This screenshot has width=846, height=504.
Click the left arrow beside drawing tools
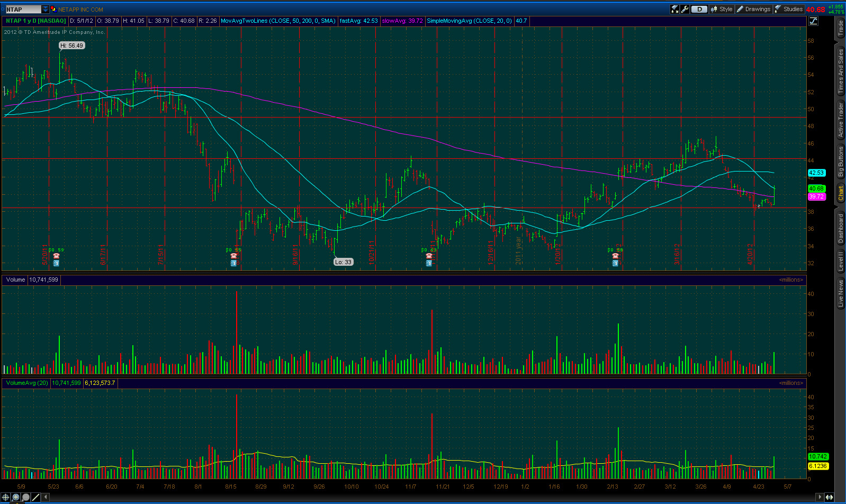[x=46, y=497]
